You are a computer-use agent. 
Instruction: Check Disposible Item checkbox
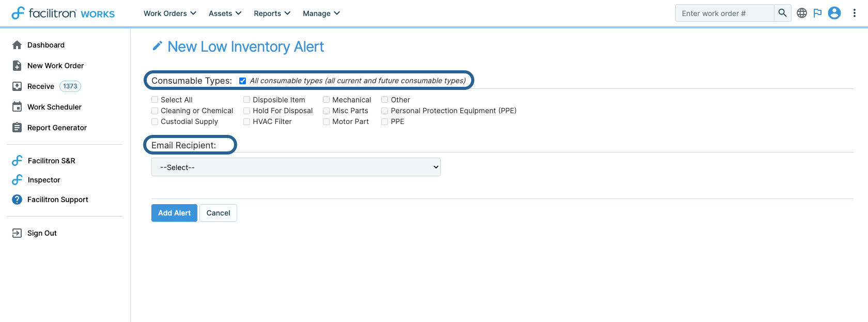(246, 100)
